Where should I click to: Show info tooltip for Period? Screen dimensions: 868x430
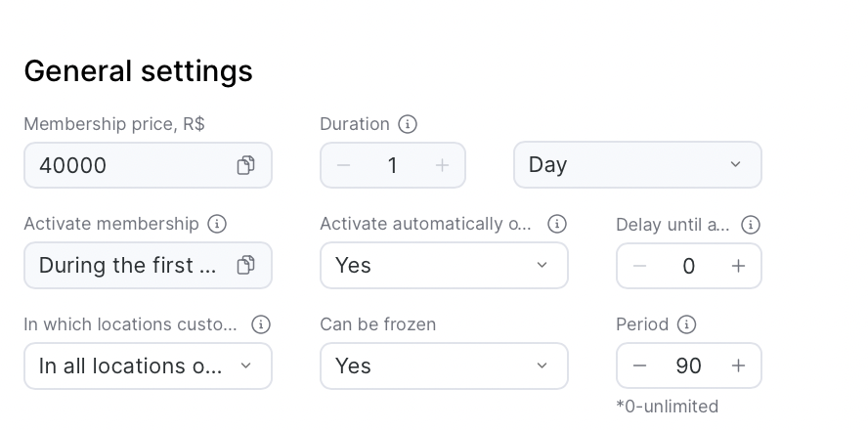[x=687, y=324]
